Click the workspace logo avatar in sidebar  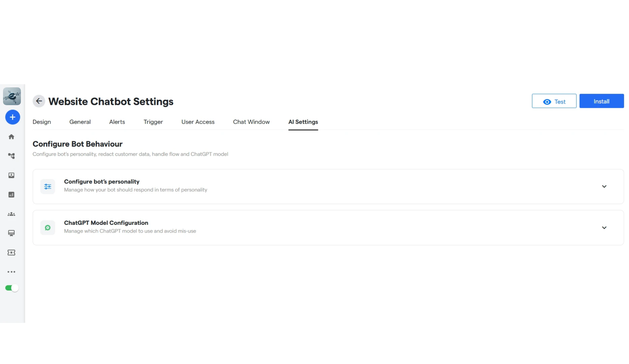pos(12,96)
